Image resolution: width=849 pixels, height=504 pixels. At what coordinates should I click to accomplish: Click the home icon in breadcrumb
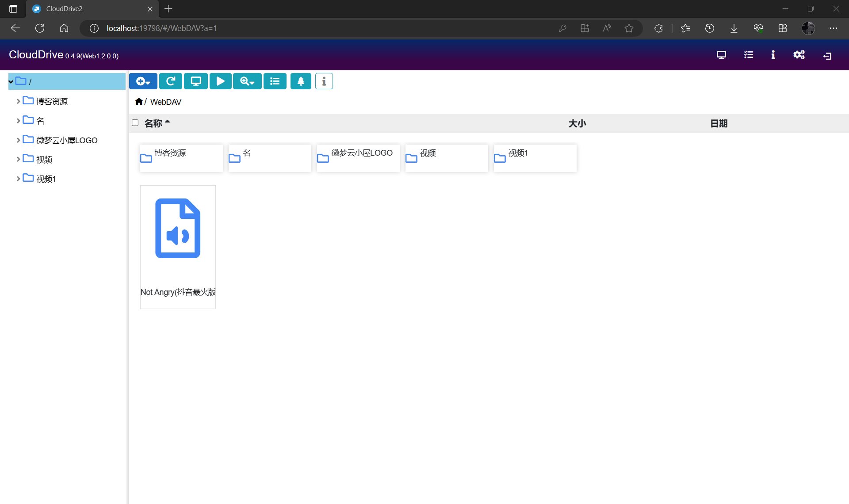click(x=139, y=102)
